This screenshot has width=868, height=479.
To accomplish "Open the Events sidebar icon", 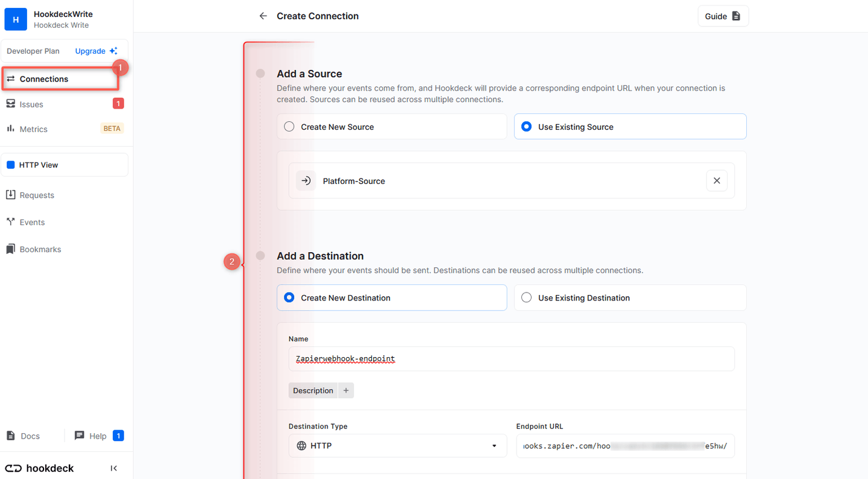I will pyautogui.click(x=11, y=222).
